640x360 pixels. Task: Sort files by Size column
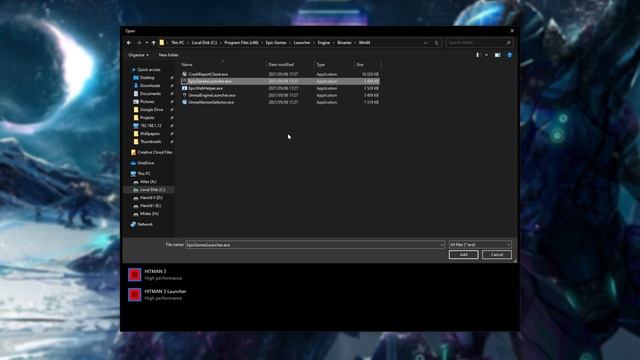tap(367, 64)
